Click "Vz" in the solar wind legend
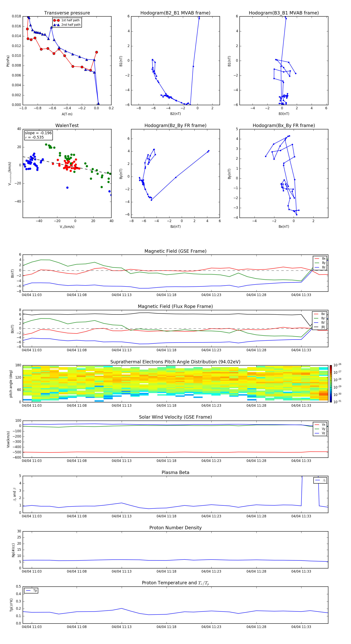The width and height of the screenshot is (351, 644). [x=324, y=433]
